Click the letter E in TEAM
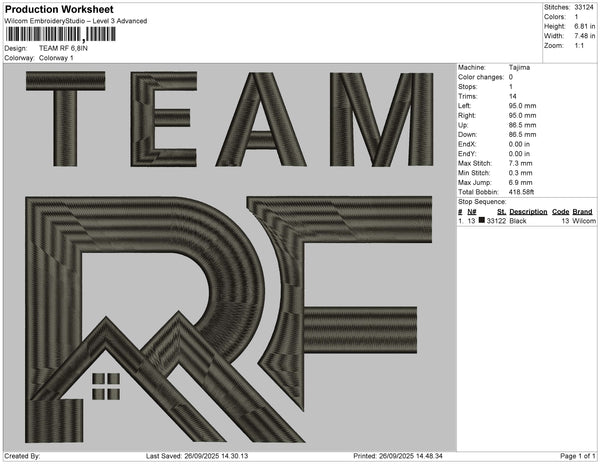 pos(165,118)
